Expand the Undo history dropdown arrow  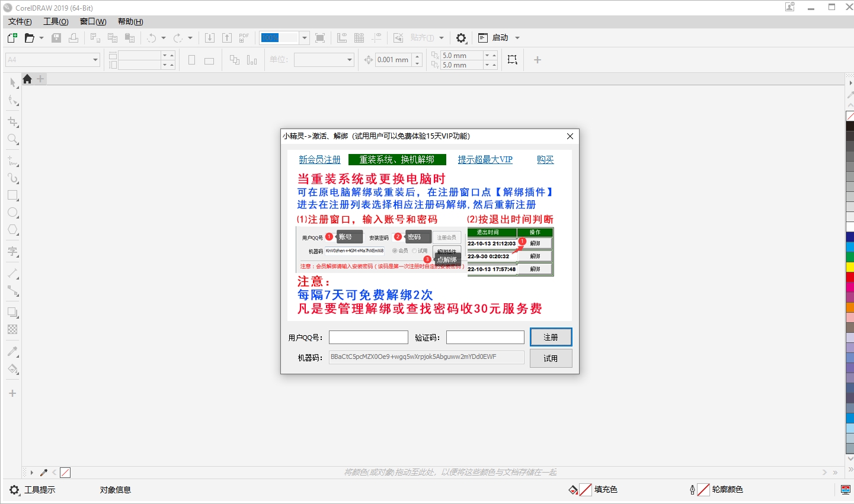(x=164, y=38)
